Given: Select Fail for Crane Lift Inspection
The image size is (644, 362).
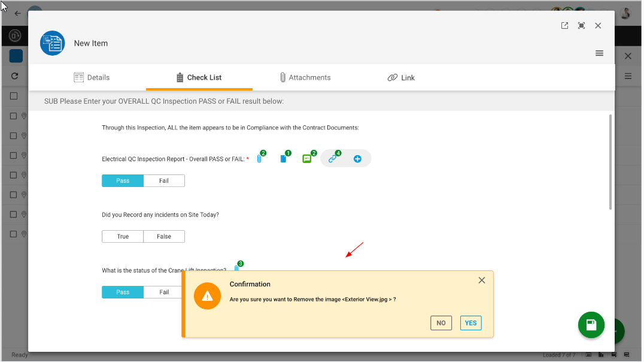Looking at the screenshot, I should pyautogui.click(x=163, y=292).
